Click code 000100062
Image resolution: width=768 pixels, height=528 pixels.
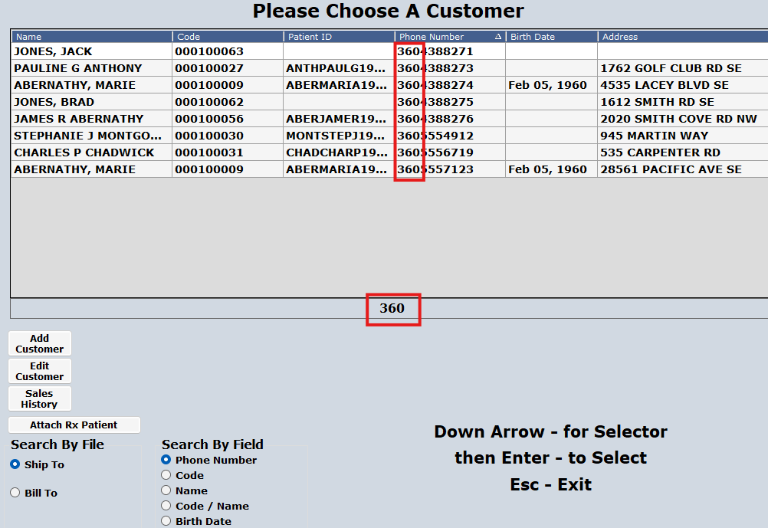click(x=209, y=102)
